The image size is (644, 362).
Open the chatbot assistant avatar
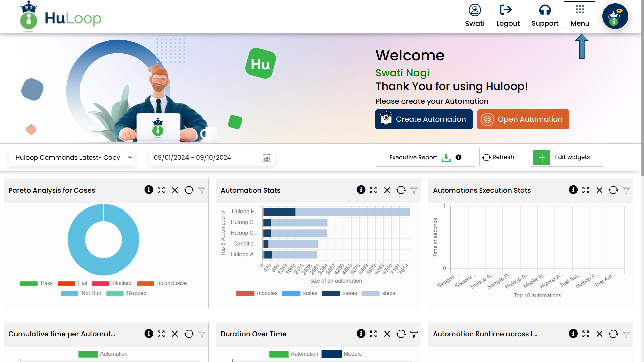tap(615, 16)
